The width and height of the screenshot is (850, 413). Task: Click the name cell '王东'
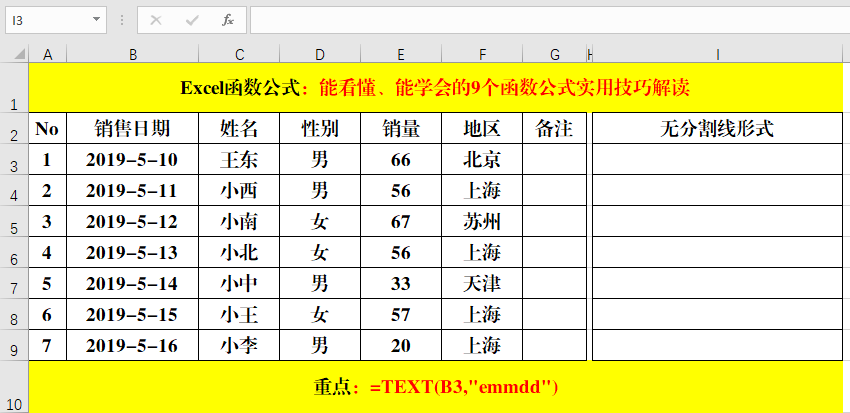pos(239,159)
